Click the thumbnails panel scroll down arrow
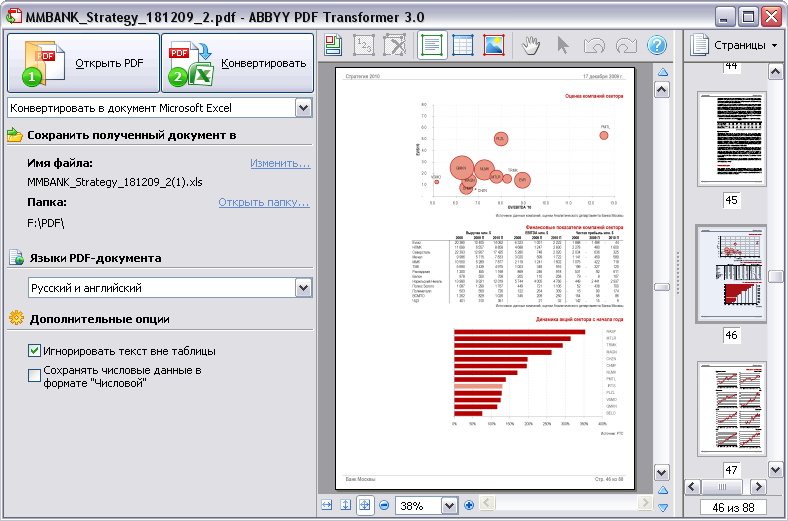This screenshot has height=521, width=788. point(775,470)
